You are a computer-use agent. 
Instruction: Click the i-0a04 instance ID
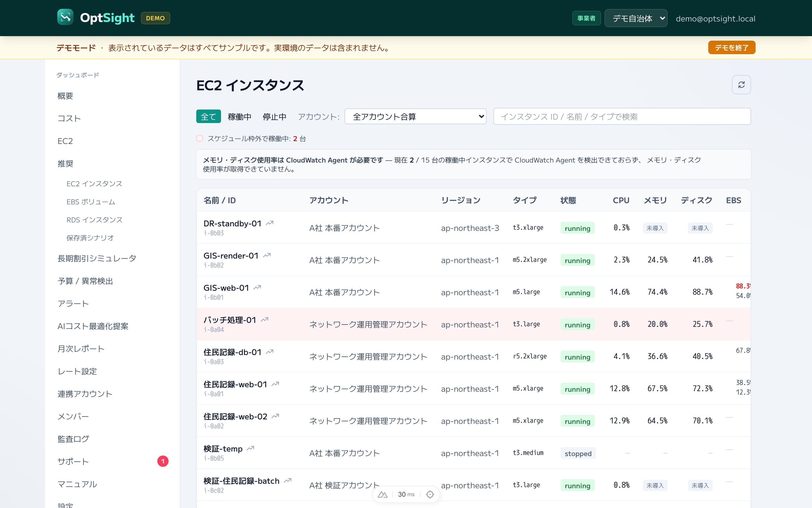tap(214, 330)
